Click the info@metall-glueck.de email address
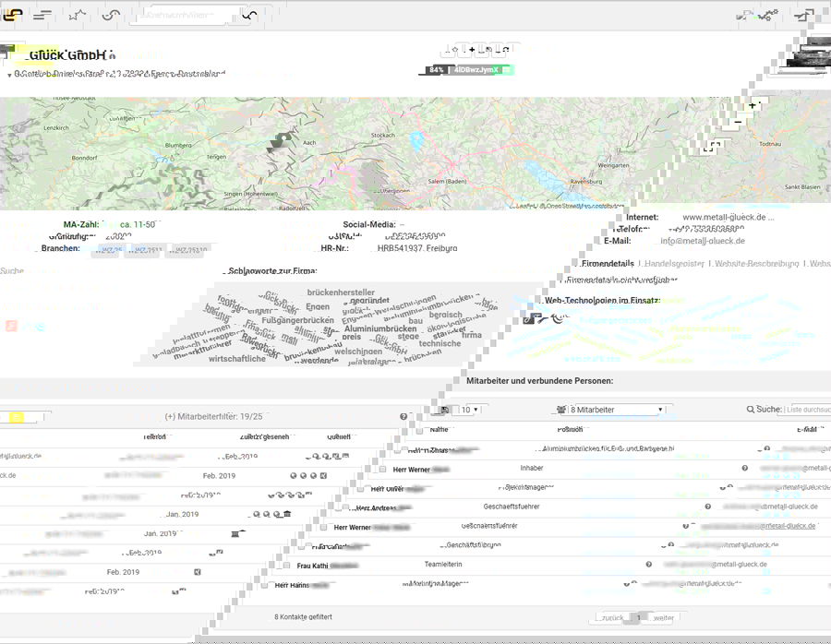The image size is (831, 644). pos(703,241)
